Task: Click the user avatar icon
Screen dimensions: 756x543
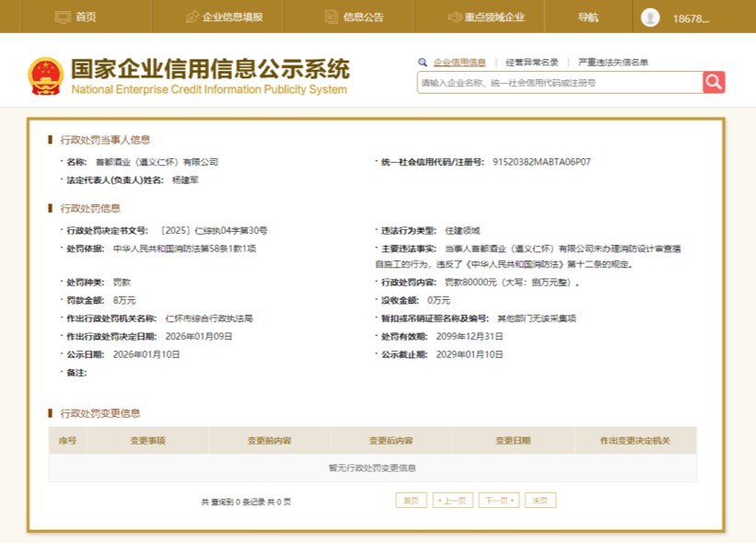Action: tap(650, 17)
